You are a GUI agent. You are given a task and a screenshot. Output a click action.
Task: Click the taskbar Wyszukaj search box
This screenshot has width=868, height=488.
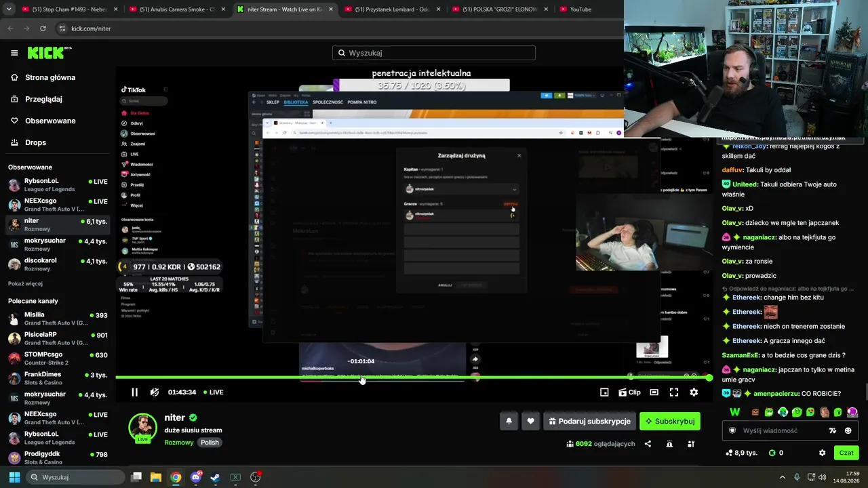(75, 477)
